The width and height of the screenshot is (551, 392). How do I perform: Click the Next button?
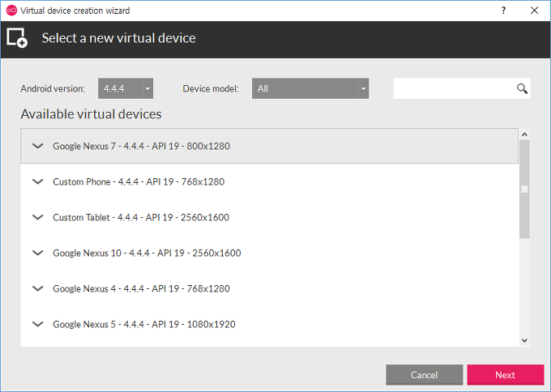click(506, 375)
